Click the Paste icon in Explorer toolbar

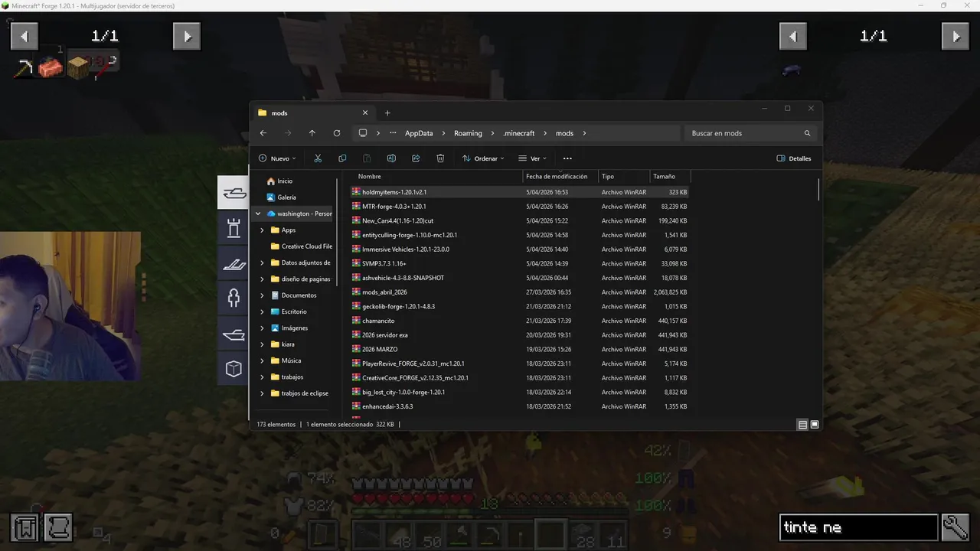click(367, 158)
